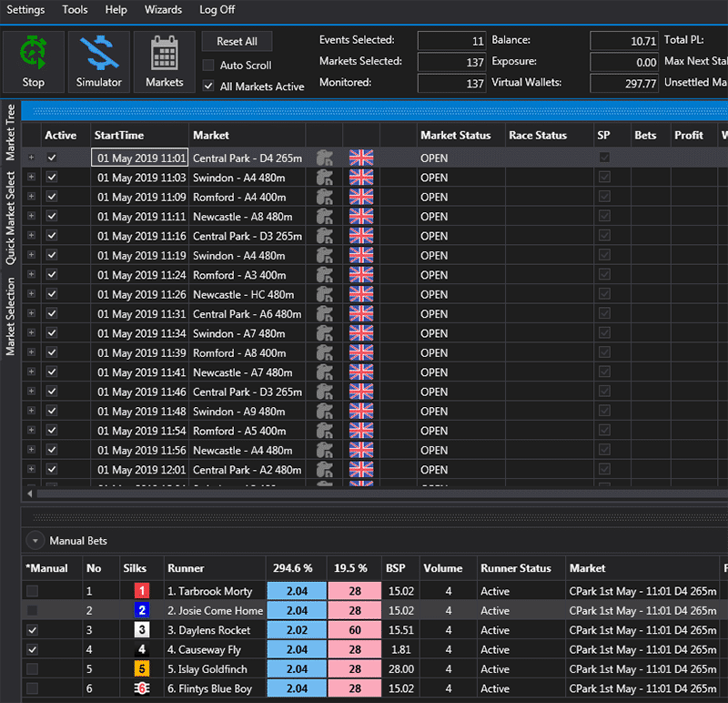
Task: Expand Central Park D4 265m 11:01 row
Action: coord(31,158)
